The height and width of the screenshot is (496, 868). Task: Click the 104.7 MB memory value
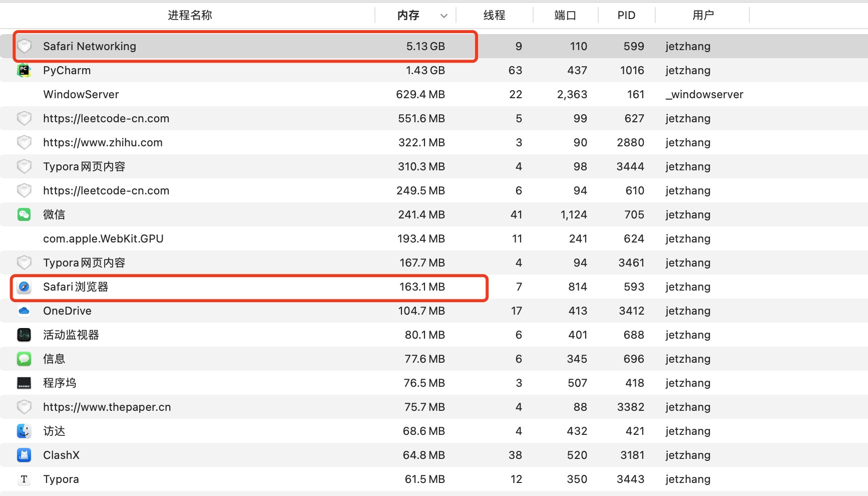(x=421, y=311)
